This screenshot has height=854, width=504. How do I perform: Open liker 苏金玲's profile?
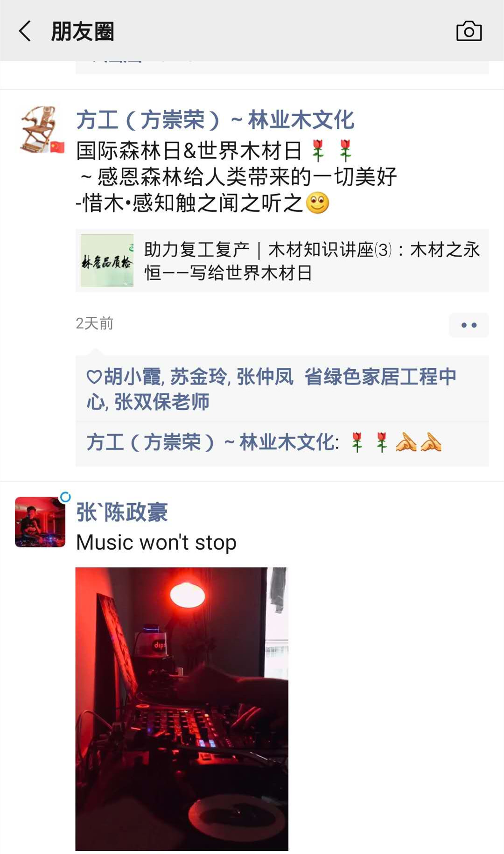pyautogui.click(x=198, y=377)
